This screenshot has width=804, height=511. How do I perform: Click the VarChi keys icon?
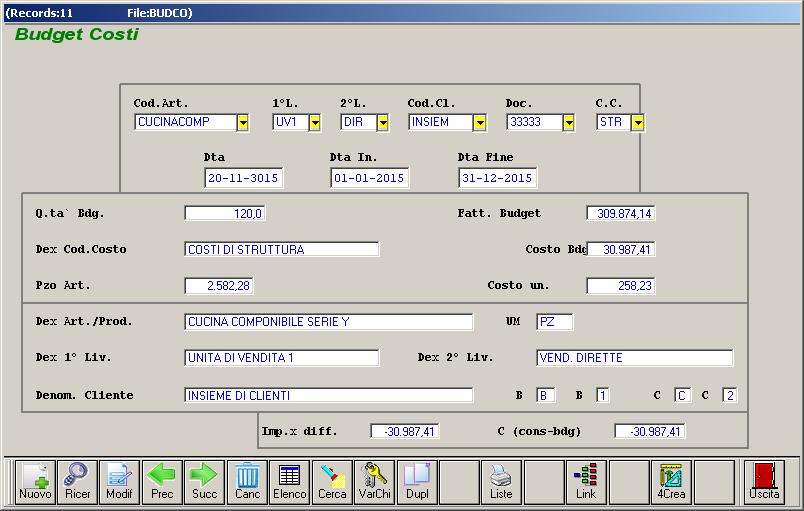pos(374,482)
